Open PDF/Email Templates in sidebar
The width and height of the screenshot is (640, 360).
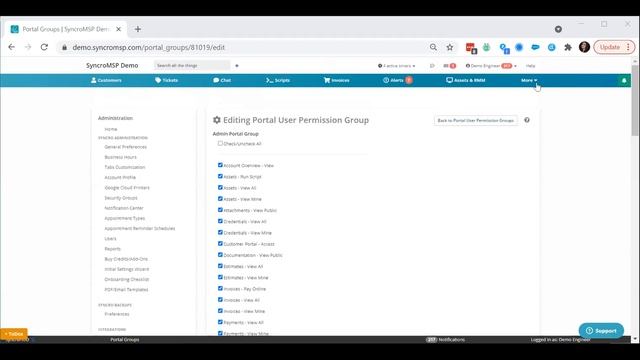pos(126,290)
